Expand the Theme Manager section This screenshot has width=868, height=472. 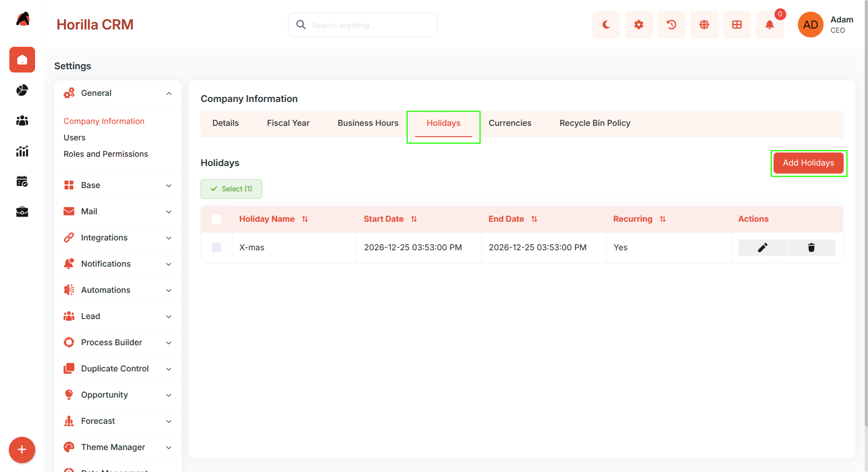[118, 447]
